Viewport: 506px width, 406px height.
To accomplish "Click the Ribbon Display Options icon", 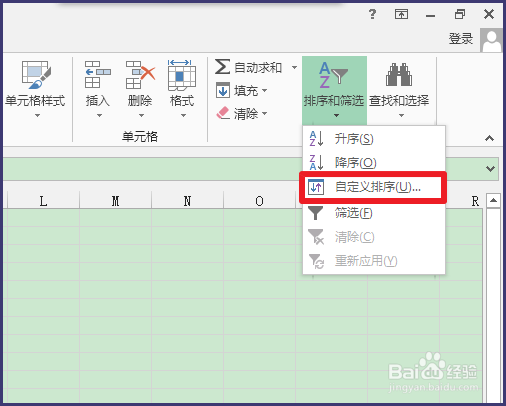I will (x=401, y=14).
